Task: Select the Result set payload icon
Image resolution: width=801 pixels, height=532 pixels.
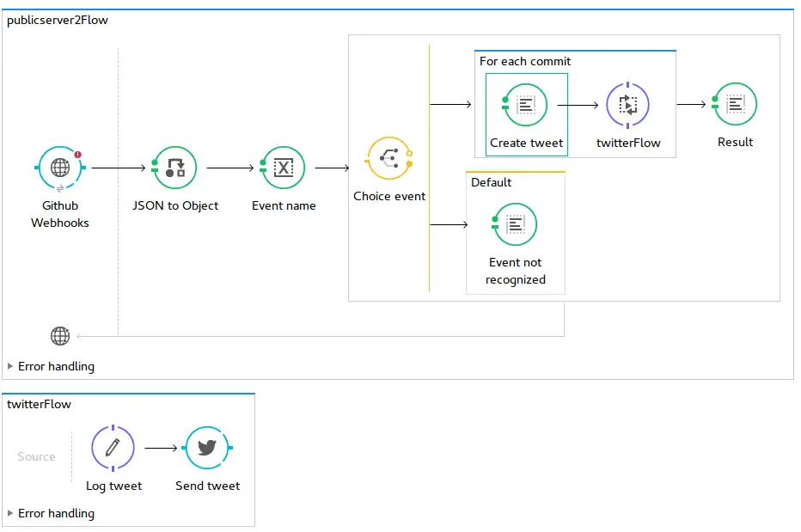Action: point(735,104)
